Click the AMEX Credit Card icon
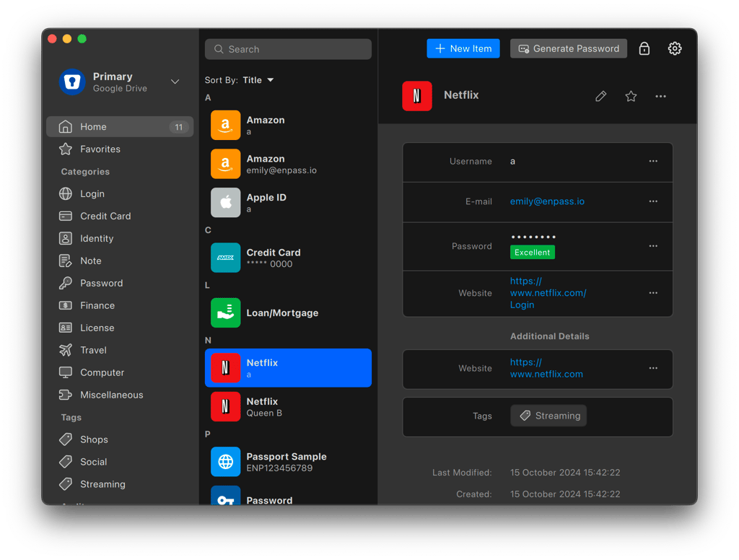The image size is (739, 560). (225, 258)
